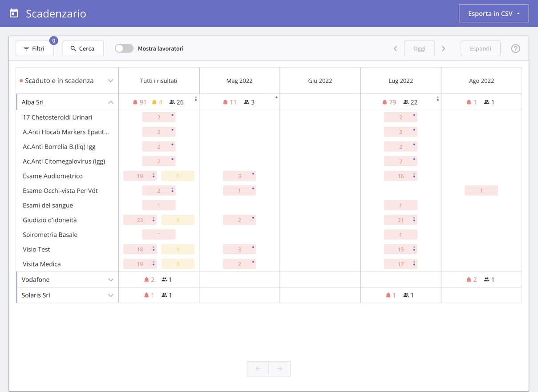Click workers icon in Alba Srl Lug 2022
538x392 pixels.
click(x=406, y=102)
